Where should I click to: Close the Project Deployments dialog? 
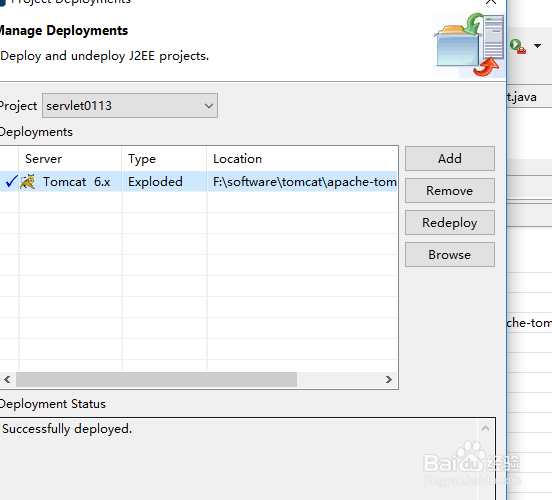coord(491,2)
